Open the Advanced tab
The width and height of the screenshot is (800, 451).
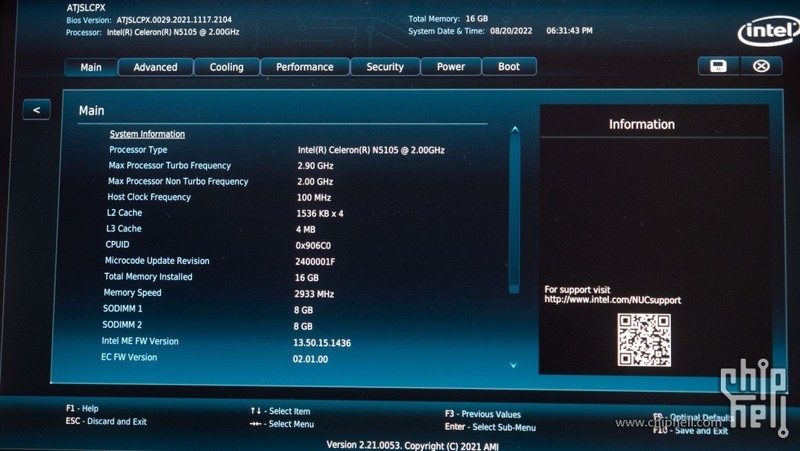point(156,67)
